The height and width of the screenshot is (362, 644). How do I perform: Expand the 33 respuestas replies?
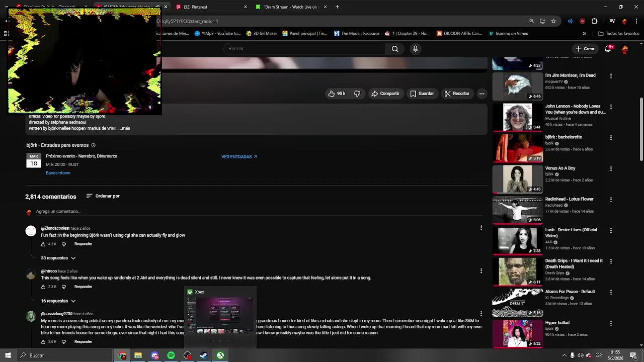coord(58,258)
